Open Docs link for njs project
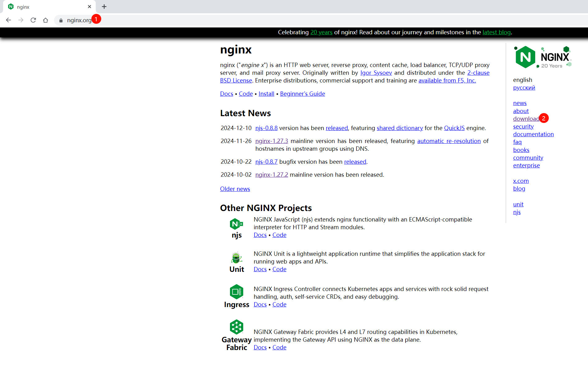This screenshot has height=367, width=588. [x=260, y=235]
